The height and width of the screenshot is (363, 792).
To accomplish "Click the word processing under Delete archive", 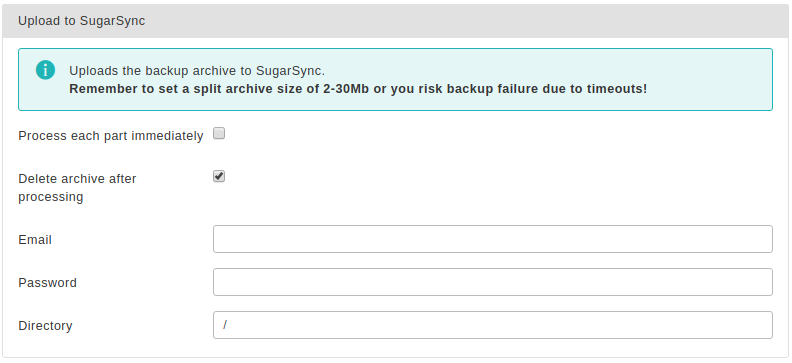I will pos(51,197).
